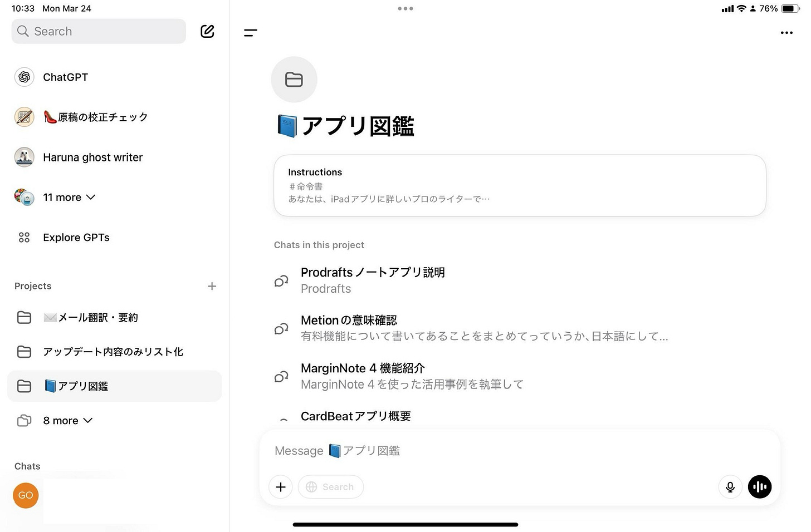Viewport: 811px width, 532px height.
Task: Click the 10:33 clock in status bar
Action: pos(23,8)
